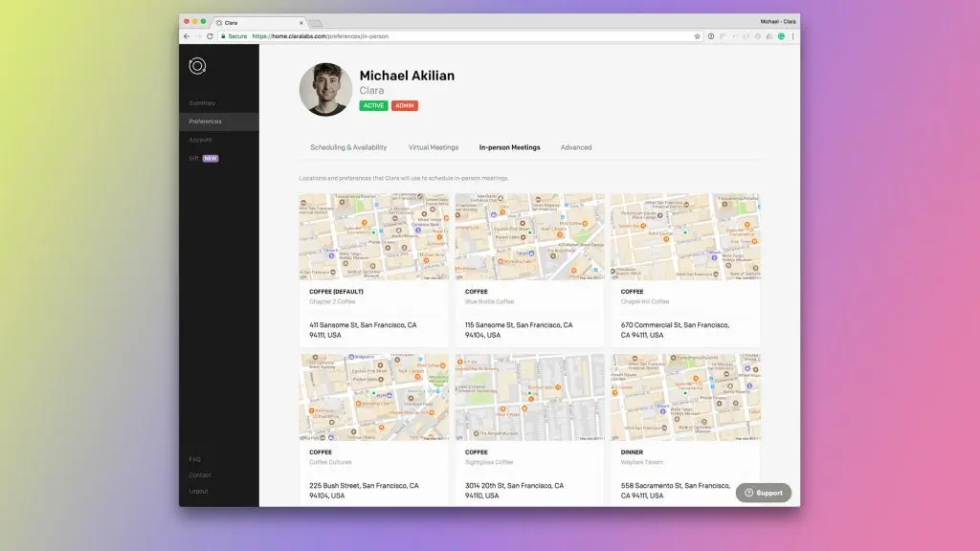980x551 pixels.
Task: Click the info icon in the browser toolbar
Action: tap(711, 36)
